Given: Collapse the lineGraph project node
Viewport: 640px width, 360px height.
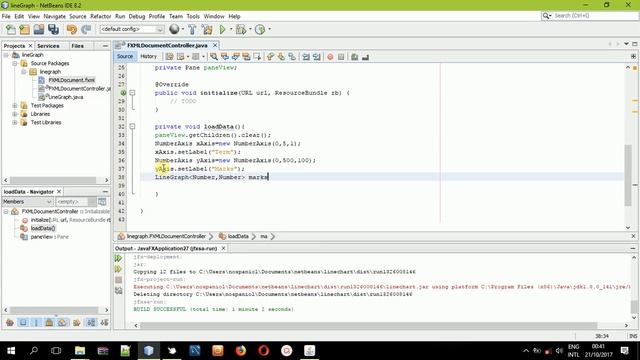Looking at the screenshot, I should (x=6, y=55).
